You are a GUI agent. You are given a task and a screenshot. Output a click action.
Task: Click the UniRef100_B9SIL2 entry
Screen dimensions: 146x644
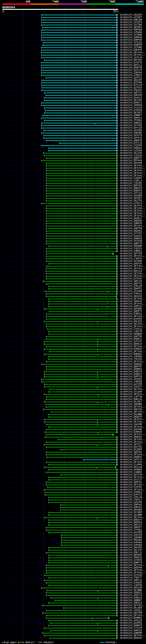[x=131, y=65]
